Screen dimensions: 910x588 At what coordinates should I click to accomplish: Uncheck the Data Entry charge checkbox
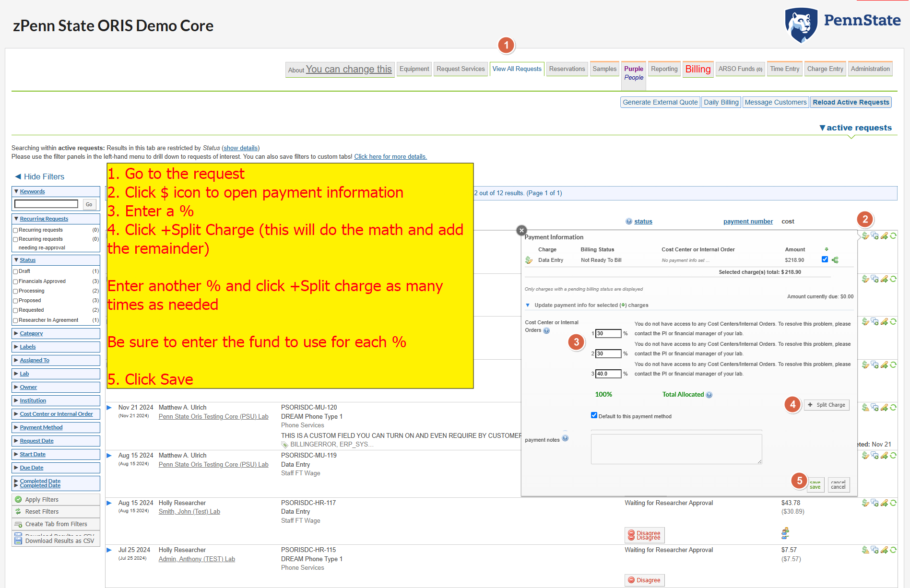pyautogui.click(x=825, y=259)
